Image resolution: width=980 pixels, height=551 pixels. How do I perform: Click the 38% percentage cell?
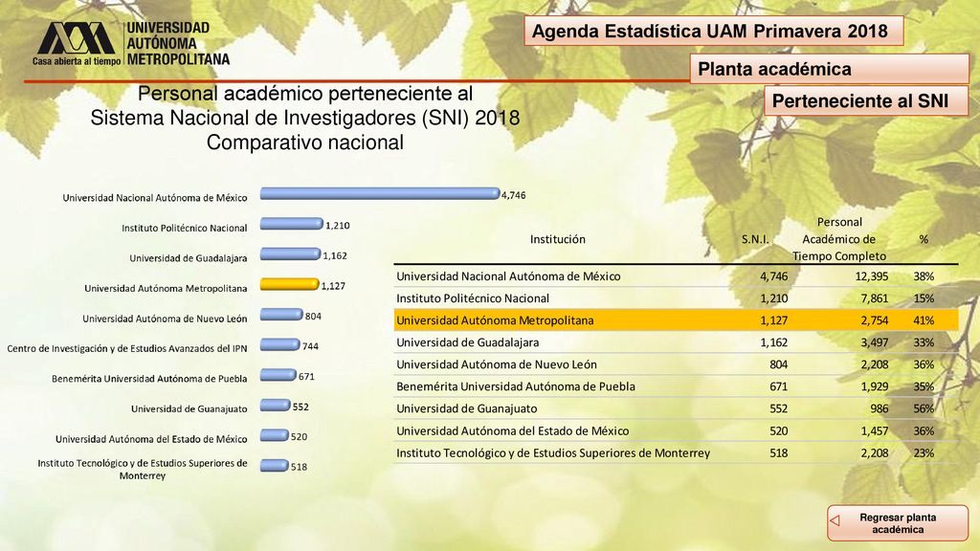coord(924,276)
